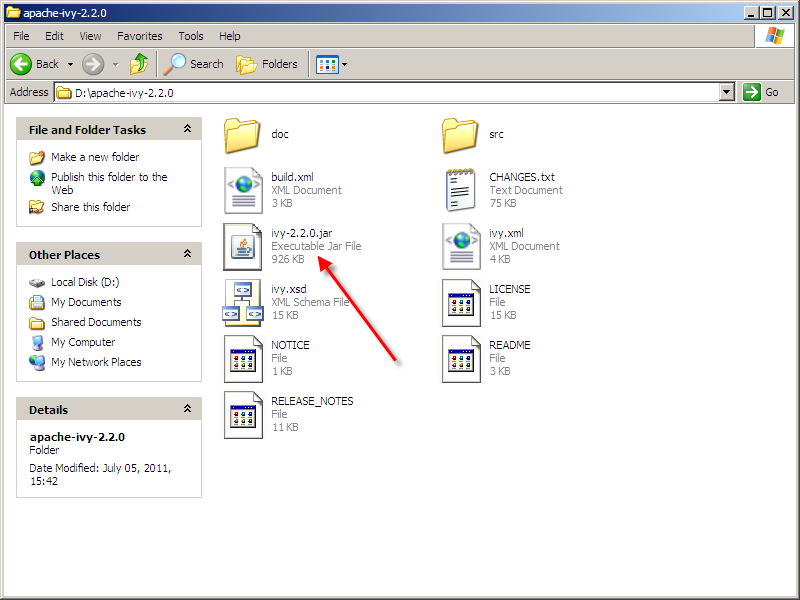Click the My Computer icon
This screenshot has height=600, width=800.
pyautogui.click(x=37, y=342)
